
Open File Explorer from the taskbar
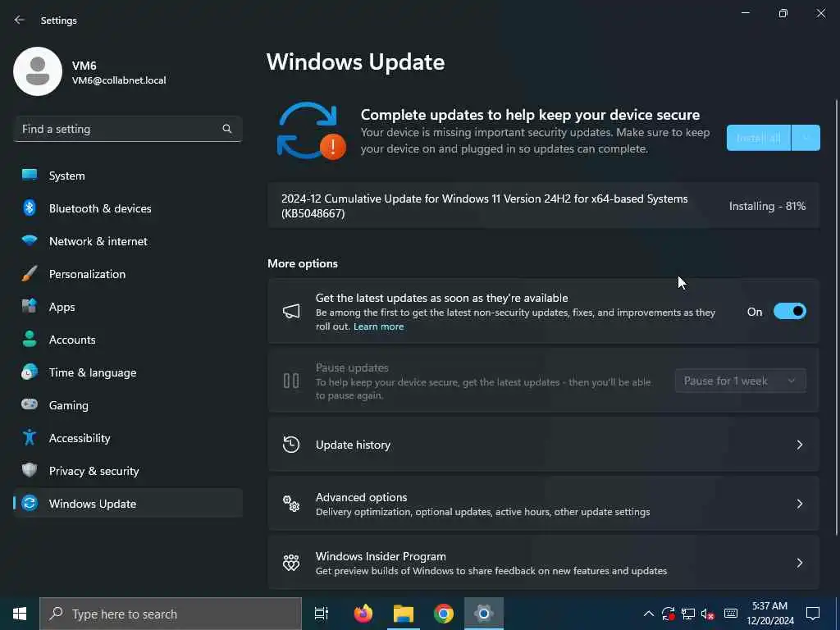404,614
